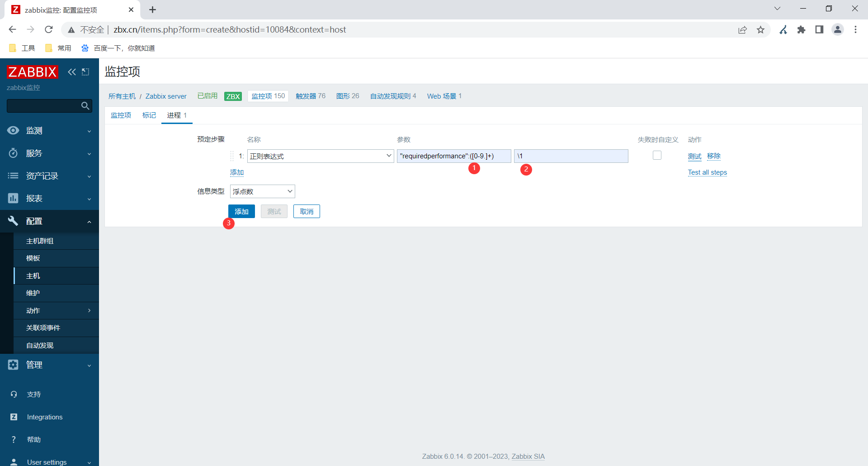868x466 pixels.
Task: Bookmark this page with star icon
Action: (761, 30)
